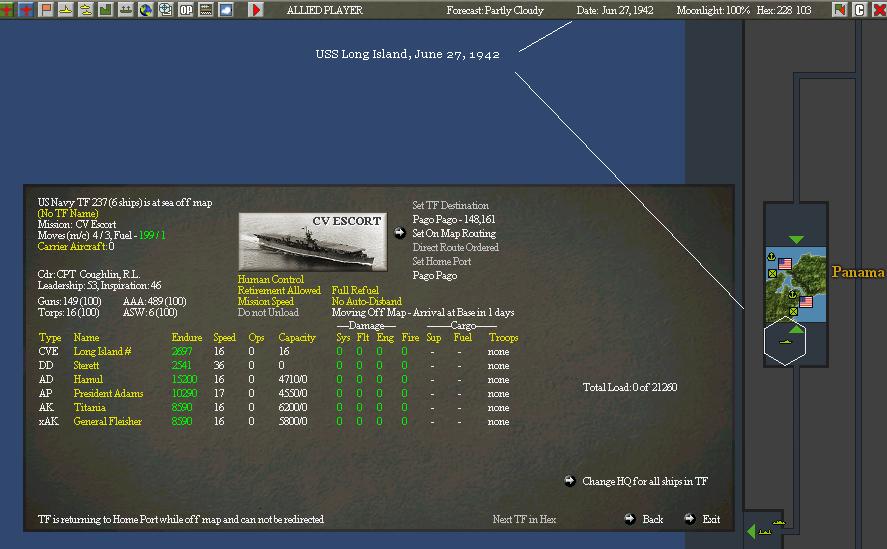Screen dimensions: 887x549
Task: Click commander CPT Coughlin, R.L.
Action: [89, 274]
